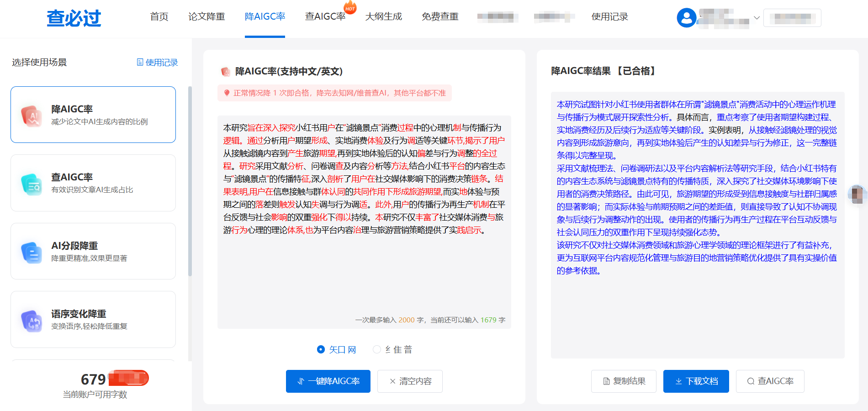Click the 当前账户可用字数 label

point(95,395)
